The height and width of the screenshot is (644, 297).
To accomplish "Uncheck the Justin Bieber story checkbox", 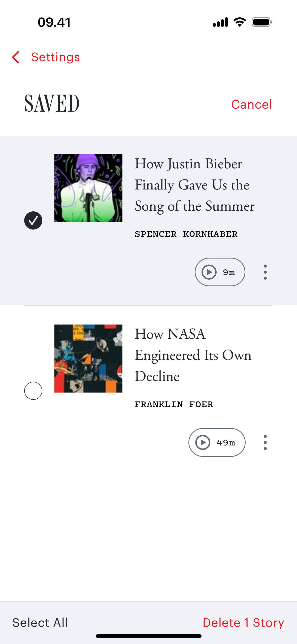I will click(x=33, y=220).
